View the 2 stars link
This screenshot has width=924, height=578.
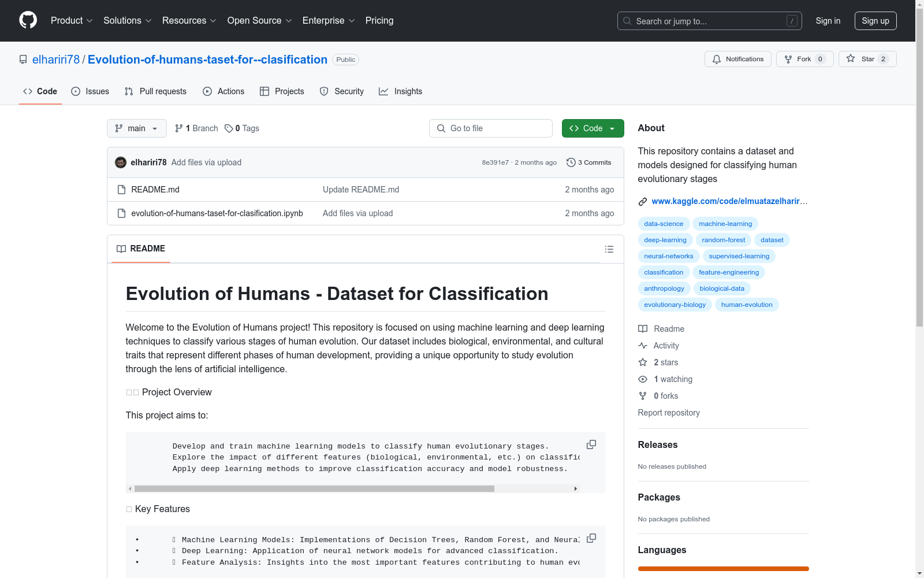tap(658, 362)
